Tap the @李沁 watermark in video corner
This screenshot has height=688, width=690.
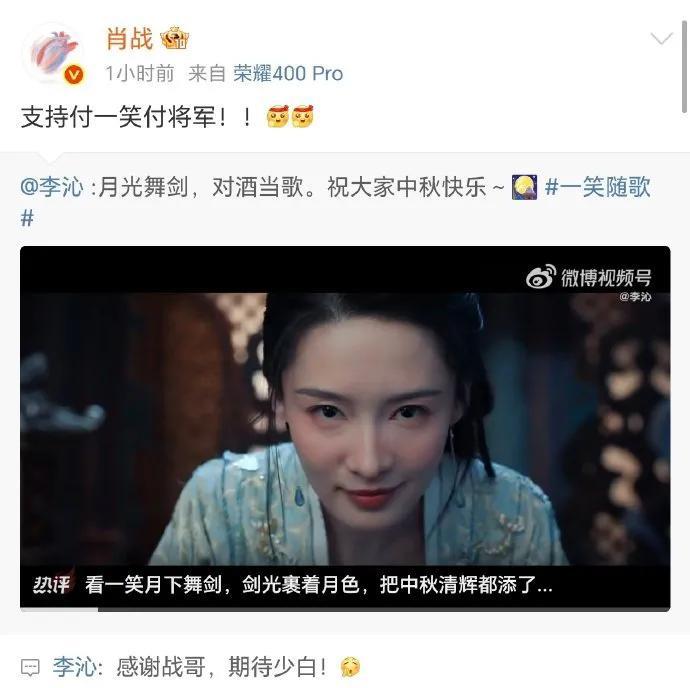(635, 297)
